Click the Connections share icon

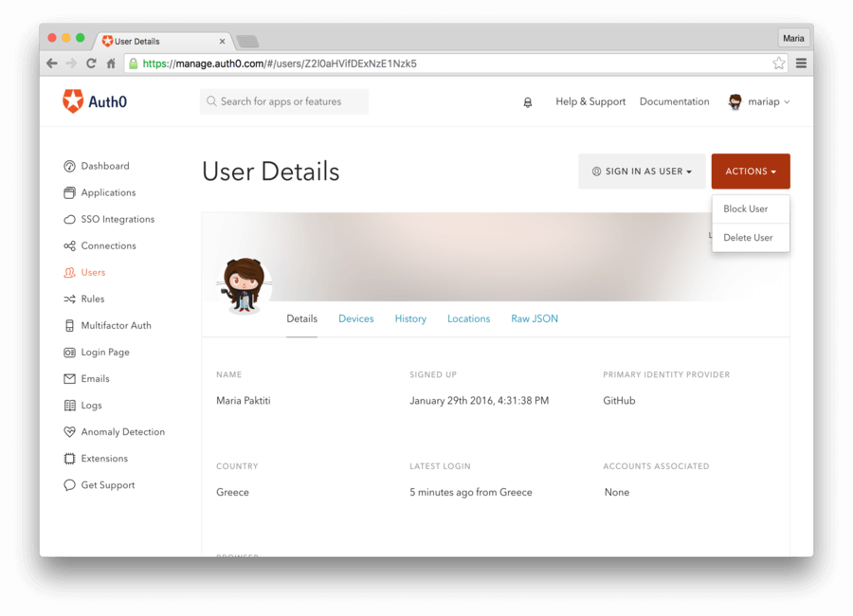(69, 246)
